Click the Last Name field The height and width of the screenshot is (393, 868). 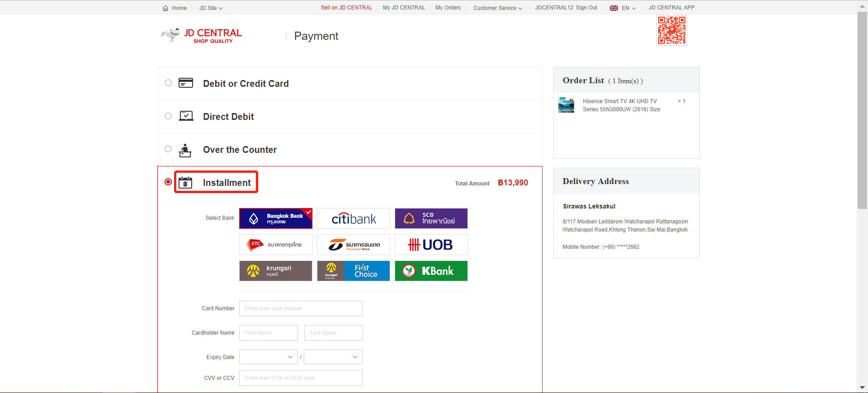[x=334, y=333]
